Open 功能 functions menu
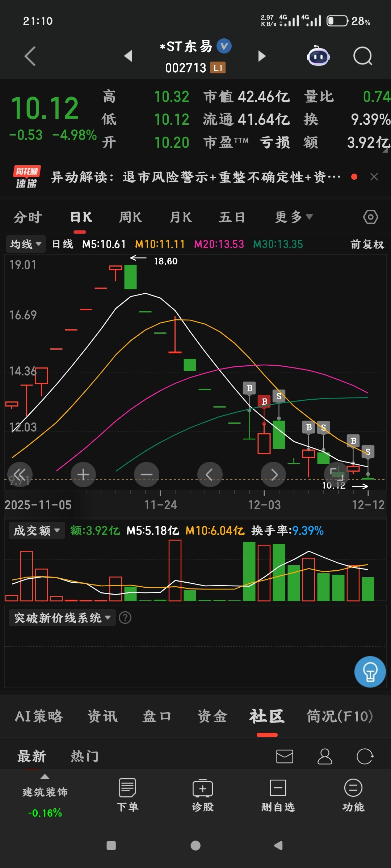This screenshot has height=868, width=391. tap(353, 795)
